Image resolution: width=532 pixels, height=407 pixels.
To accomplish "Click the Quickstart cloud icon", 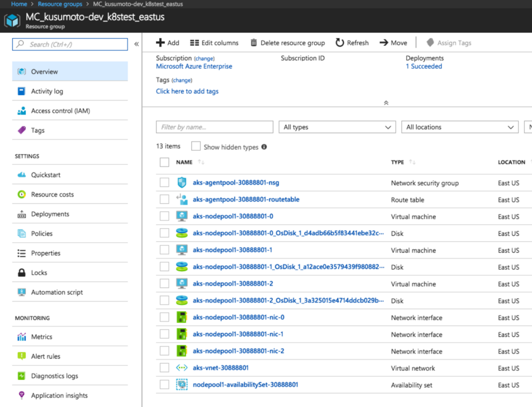I will (x=22, y=175).
